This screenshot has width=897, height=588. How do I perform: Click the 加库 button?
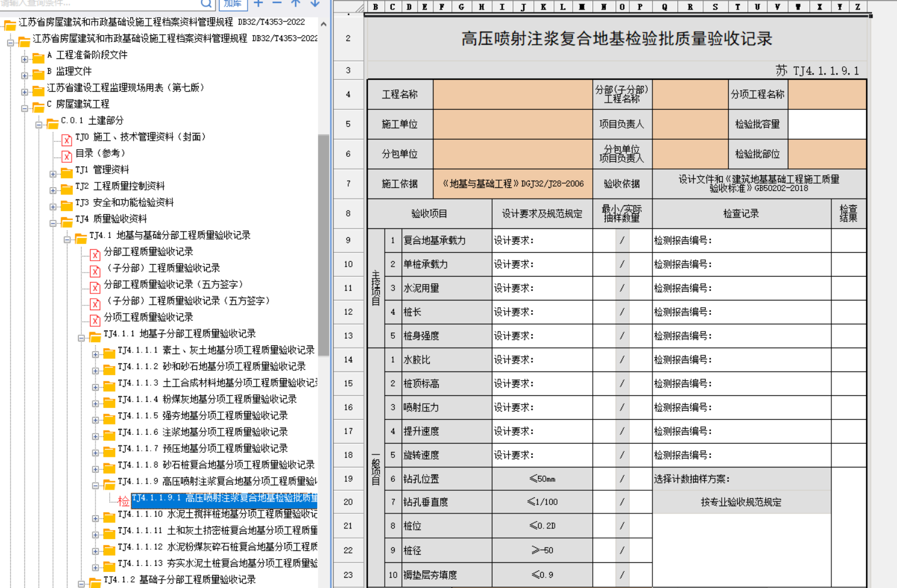pos(233,4)
